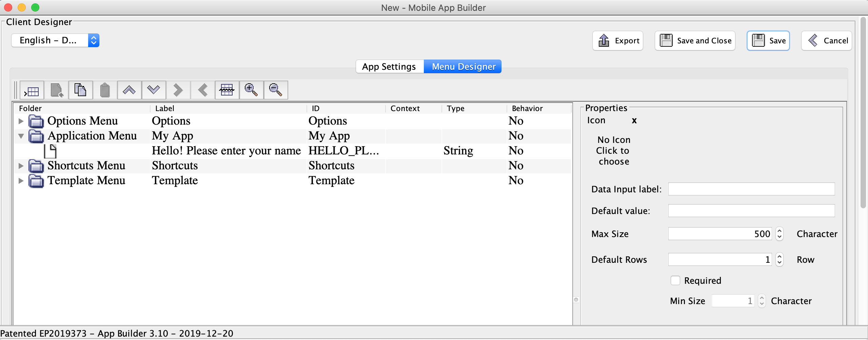
Task: Switch to the App Settings tab
Action: point(389,67)
